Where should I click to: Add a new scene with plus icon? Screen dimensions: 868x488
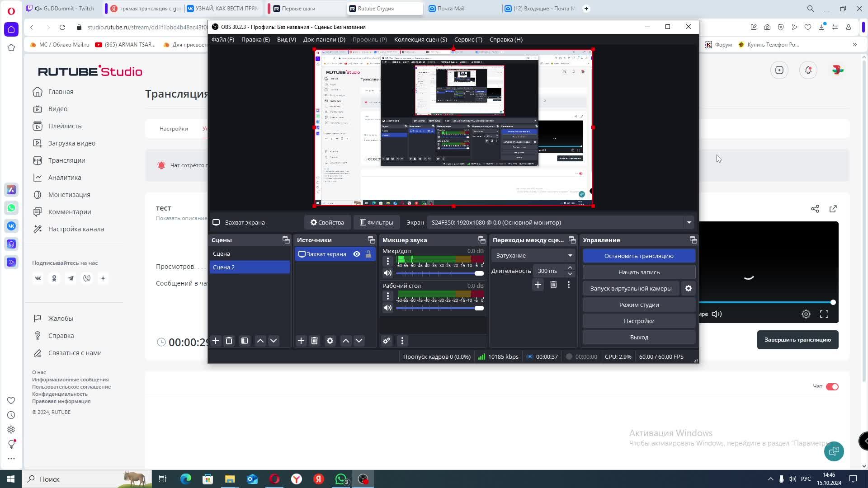[216, 341]
